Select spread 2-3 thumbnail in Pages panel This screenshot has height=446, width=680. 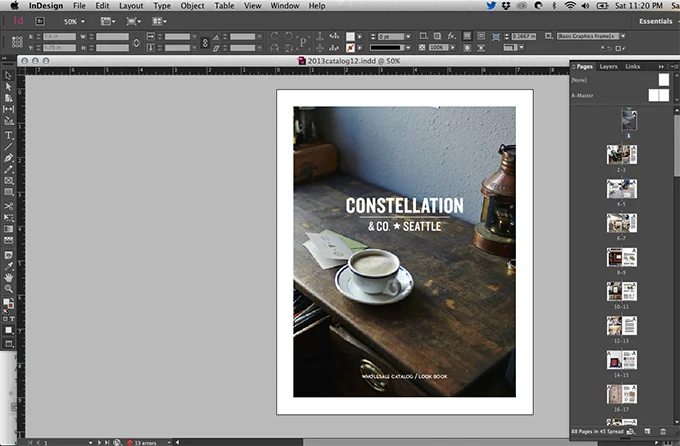pos(621,154)
